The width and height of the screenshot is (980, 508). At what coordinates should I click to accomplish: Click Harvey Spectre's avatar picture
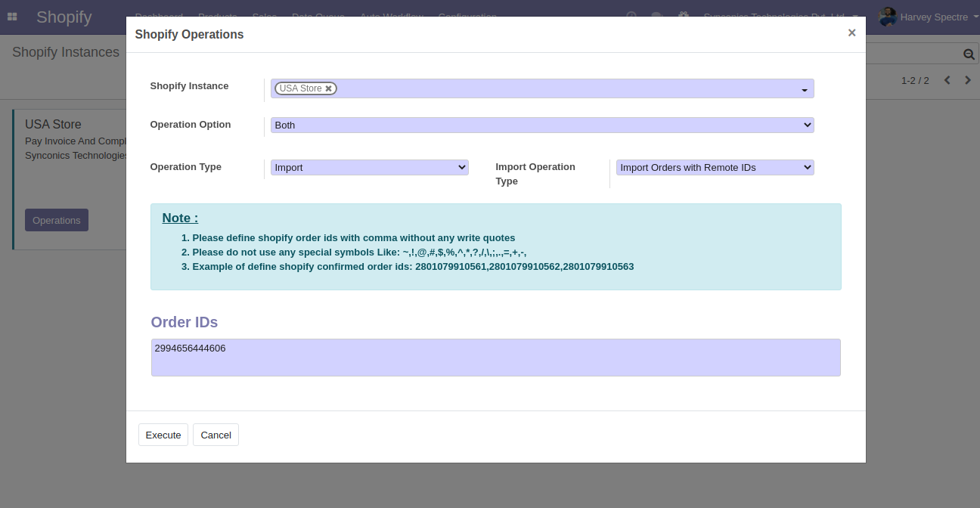(888, 17)
